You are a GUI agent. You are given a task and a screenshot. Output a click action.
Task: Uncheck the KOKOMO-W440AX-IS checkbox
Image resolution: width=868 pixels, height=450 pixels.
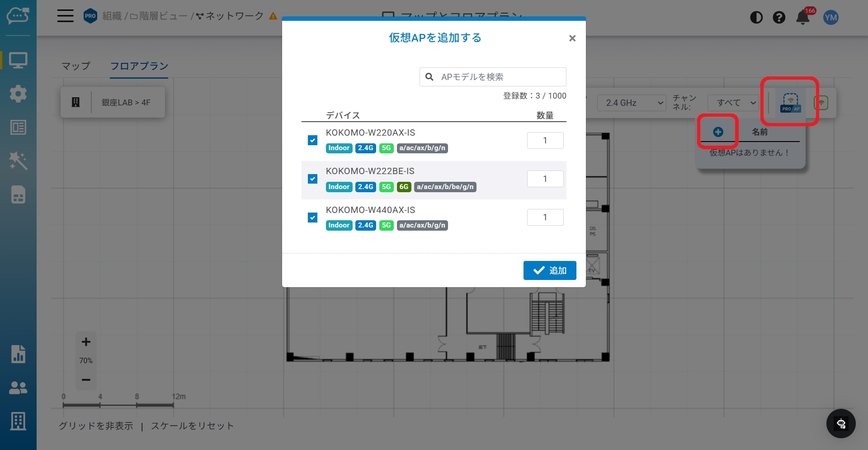[x=312, y=218]
